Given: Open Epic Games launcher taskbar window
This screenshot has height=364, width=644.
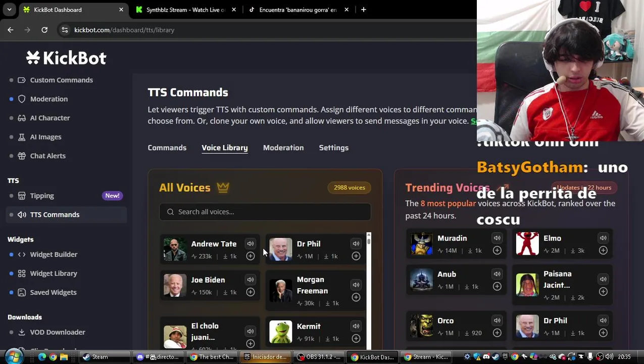Looking at the screenshot, I should point(265,357).
